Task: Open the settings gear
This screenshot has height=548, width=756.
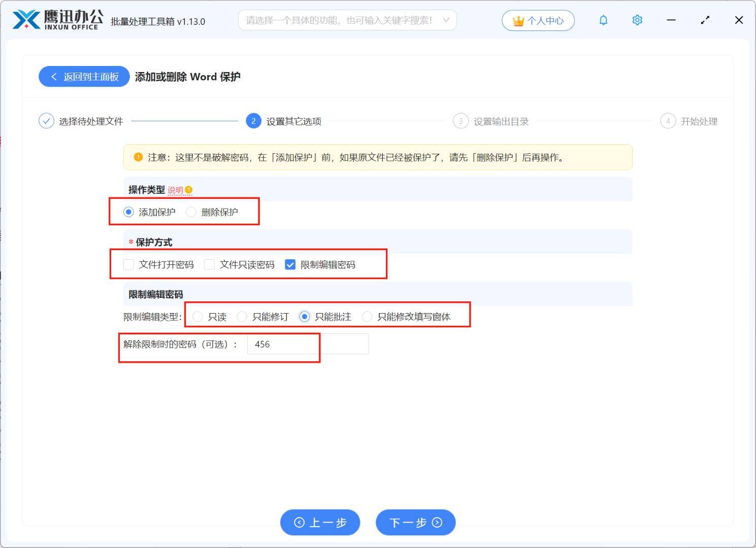Action: pyautogui.click(x=637, y=20)
